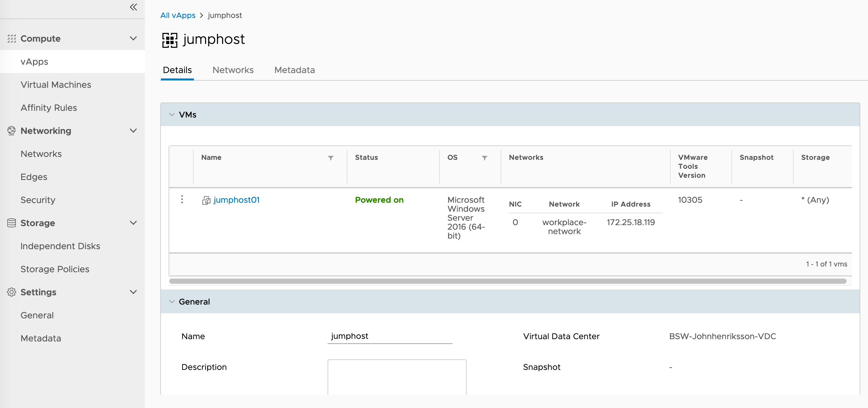Click the VM icon next to jumphost01
Viewport: 868px width, 408px height.
206,200
